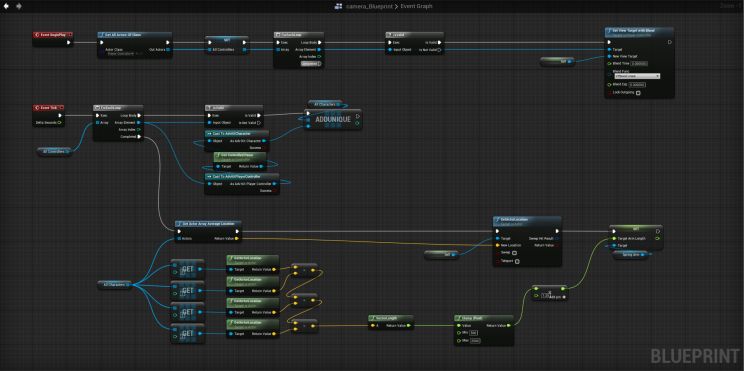Image resolution: width=744 pixels, height=371 pixels.
Task: Click the Is Valid exec pin of first IsValid node
Action: tap(439, 42)
